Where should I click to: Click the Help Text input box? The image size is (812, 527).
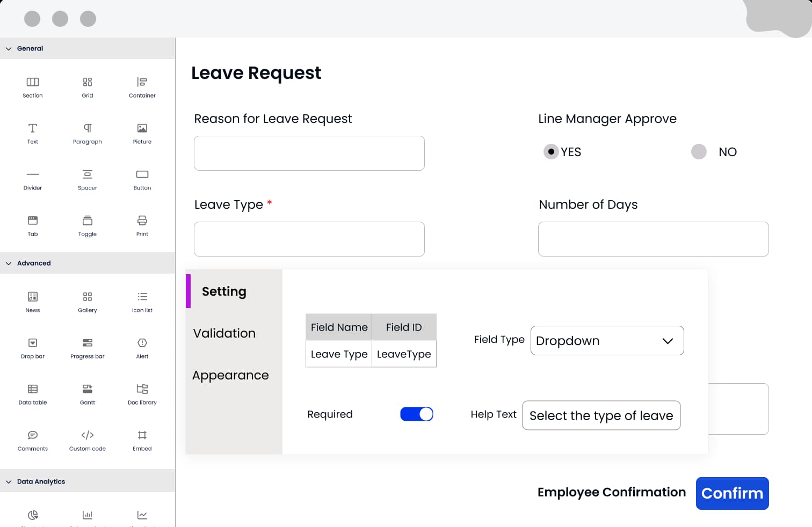(601, 415)
